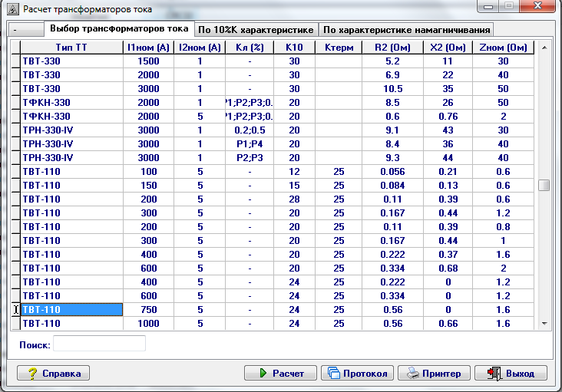
Task: Click the application icon in title bar
Action: coord(13,9)
